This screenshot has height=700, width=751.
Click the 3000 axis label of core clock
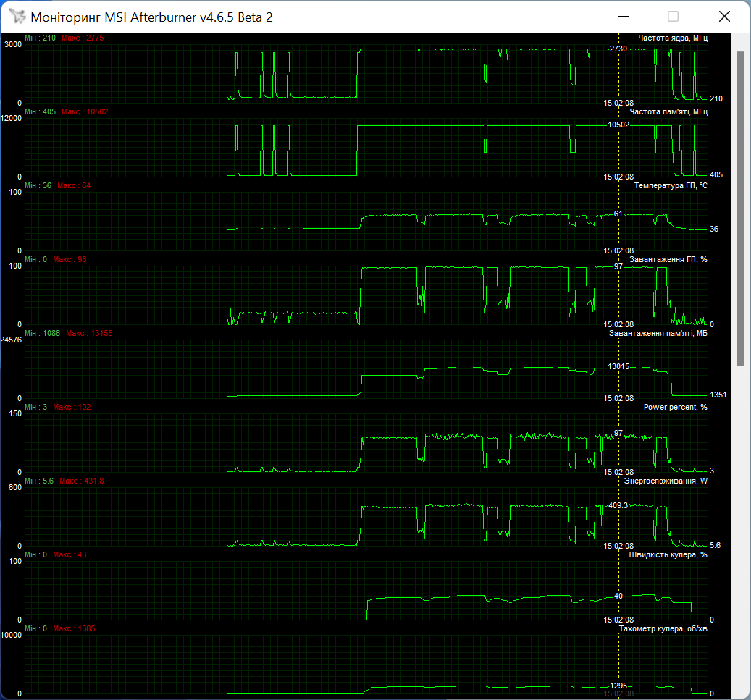tap(13, 45)
